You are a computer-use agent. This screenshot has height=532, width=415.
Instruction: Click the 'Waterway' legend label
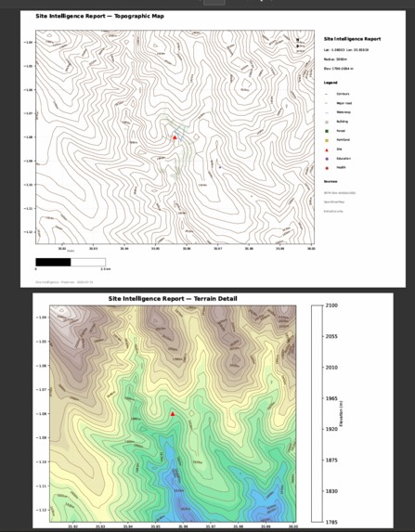point(344,112)
